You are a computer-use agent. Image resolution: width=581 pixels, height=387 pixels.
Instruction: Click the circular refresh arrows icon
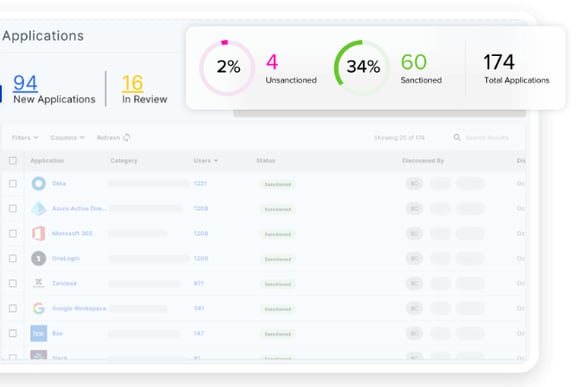pos(127,138)
